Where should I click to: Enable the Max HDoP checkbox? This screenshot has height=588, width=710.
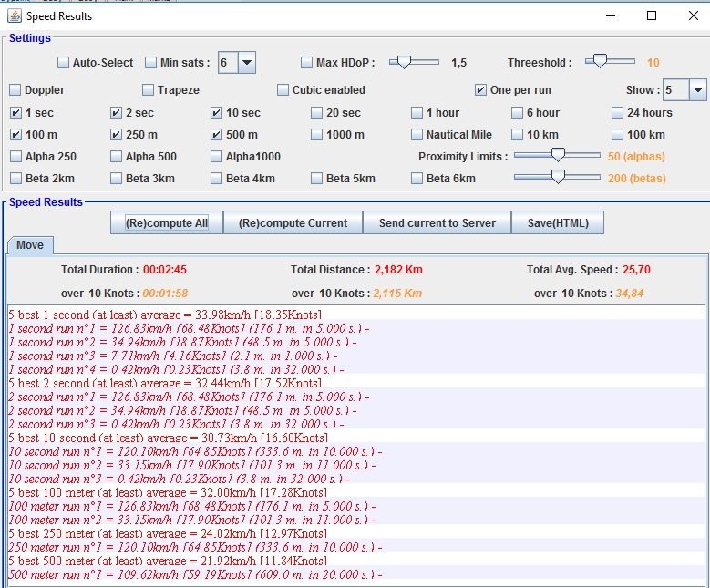[x=306, y=63]
